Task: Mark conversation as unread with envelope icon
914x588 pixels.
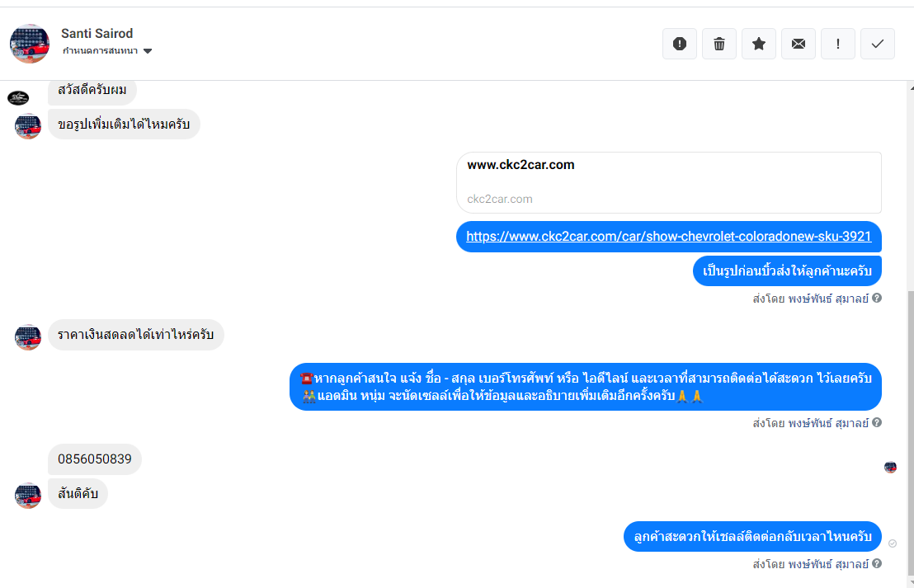Action: (799, 44)
